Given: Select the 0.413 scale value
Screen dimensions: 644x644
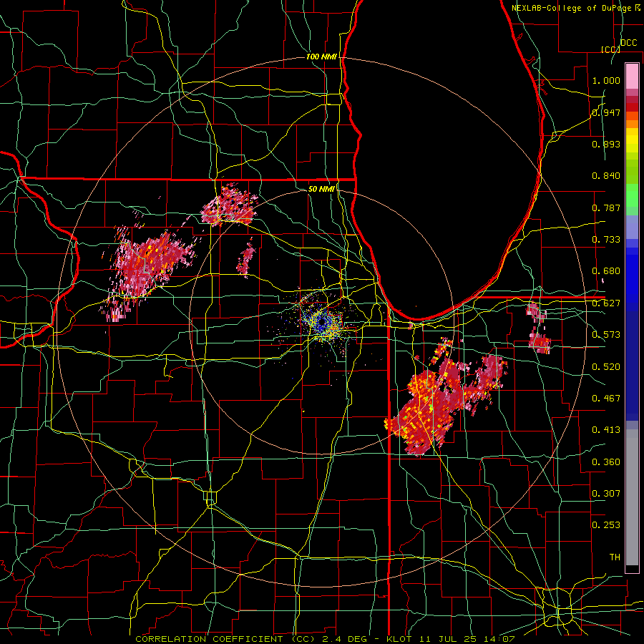Looking at the screenshot, I should tap(606, 430).
